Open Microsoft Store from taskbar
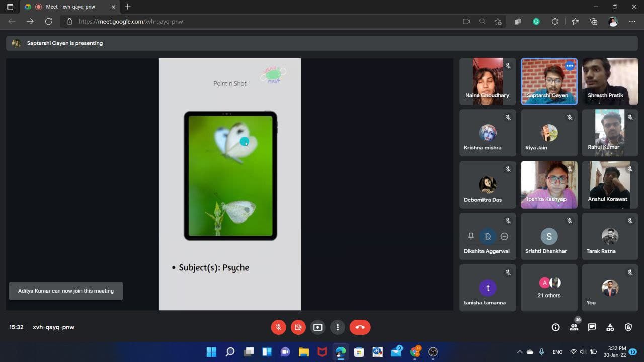The image size is (644, 362). tap(359, 352)
